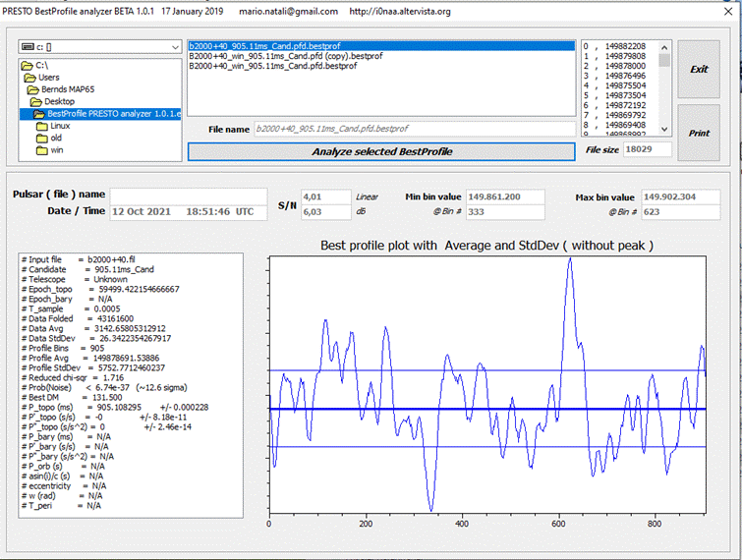
Task: Click bin list scroll down arrow
Action: 664,129
